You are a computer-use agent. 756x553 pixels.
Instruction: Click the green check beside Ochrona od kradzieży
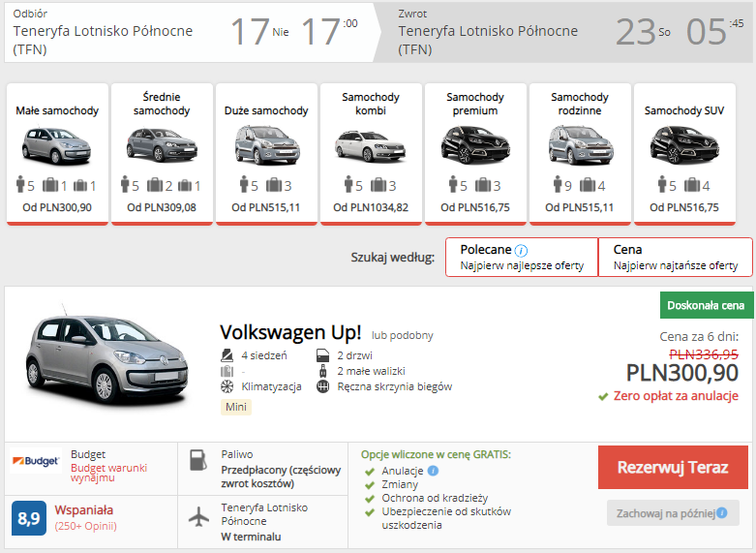pos(370,499)
